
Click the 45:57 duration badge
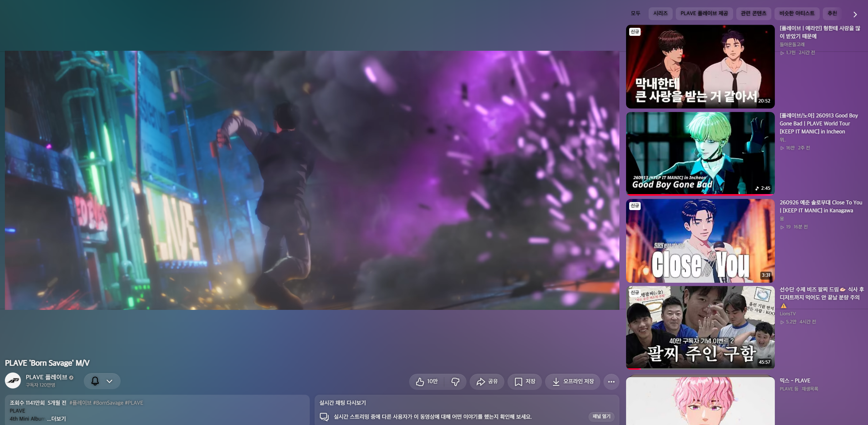764,362
